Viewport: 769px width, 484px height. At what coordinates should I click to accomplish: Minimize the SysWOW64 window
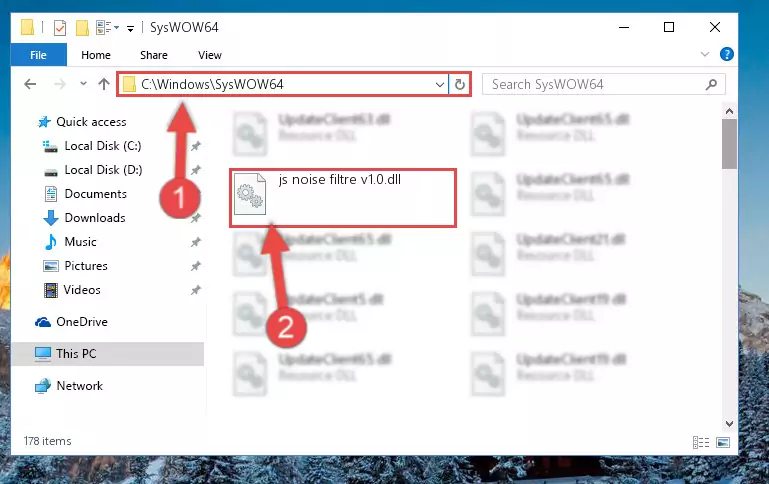tap(624, 27)
